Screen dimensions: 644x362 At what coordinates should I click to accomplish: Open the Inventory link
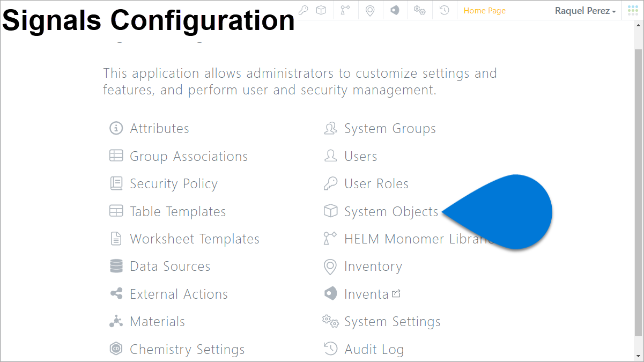pyautogui.click(x=373, y=267)
